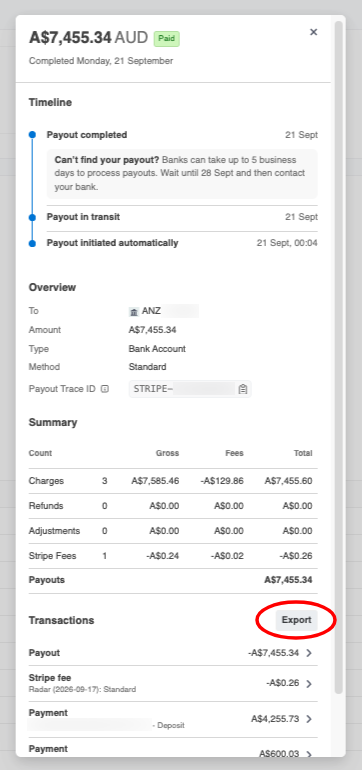Screen dimensions: 362x770
Task: Open the A$600.03 payment chevron
Action: [309, 754]
